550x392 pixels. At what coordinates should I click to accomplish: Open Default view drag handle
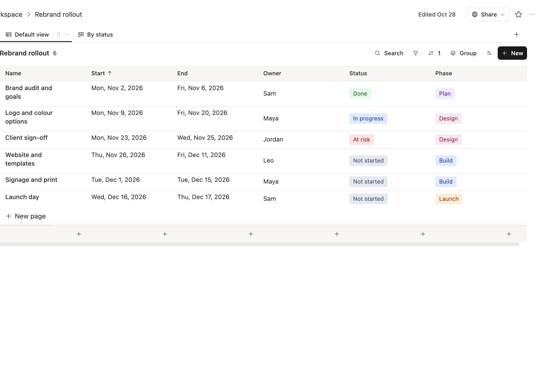(x=58, y=35)
